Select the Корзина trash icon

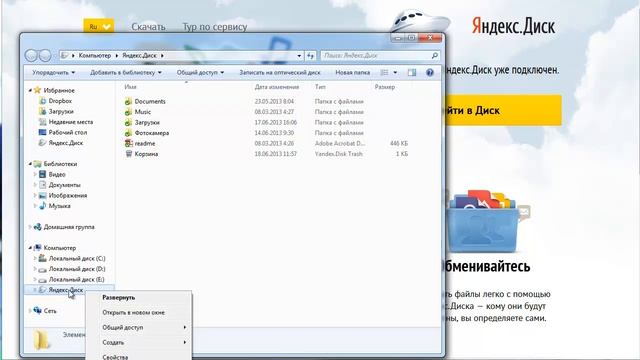129,154
